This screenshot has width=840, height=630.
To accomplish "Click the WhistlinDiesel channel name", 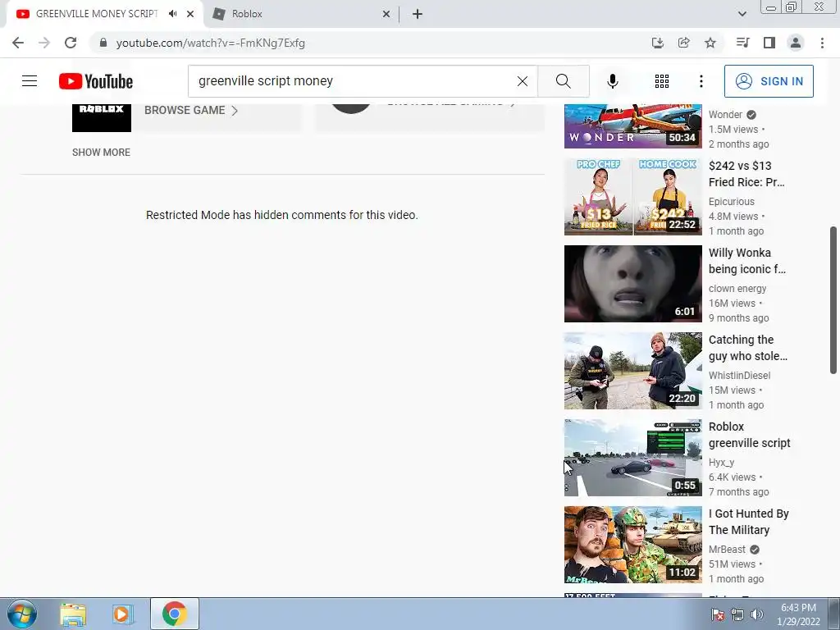I will pyautogui.click(x=739, y=376).
